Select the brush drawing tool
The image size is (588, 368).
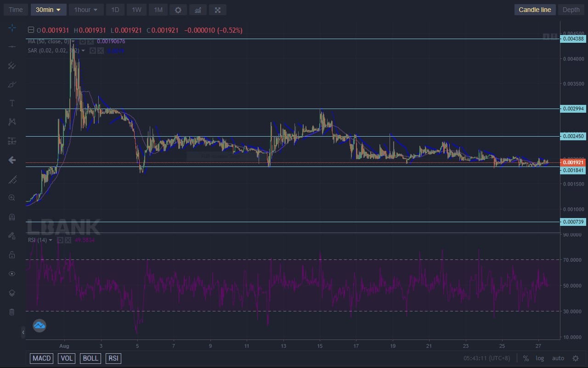[12, 85]
